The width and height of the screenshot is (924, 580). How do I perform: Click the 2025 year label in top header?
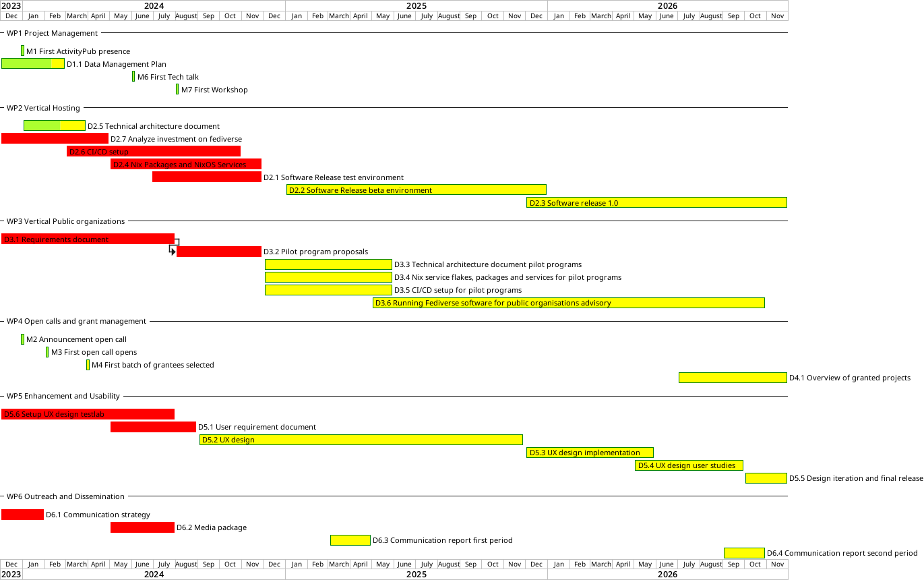coord(416,5)
